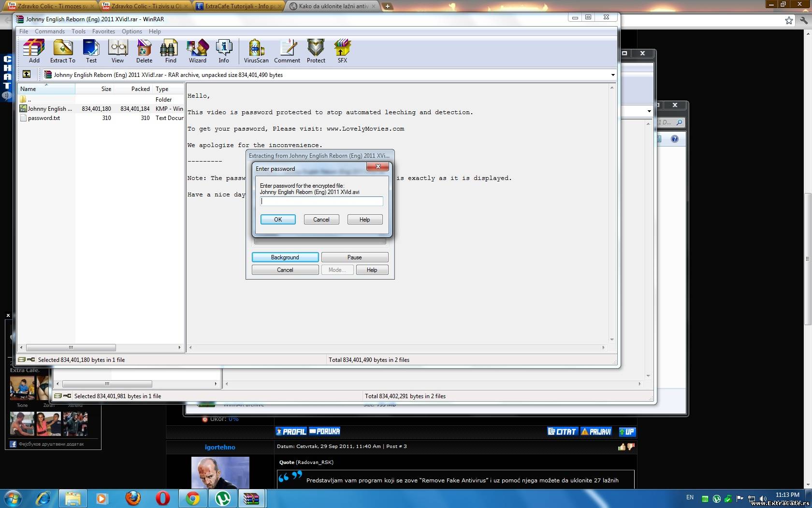
Task: Click the drive key icon in status bar
Action: click(x=27, y=359)
